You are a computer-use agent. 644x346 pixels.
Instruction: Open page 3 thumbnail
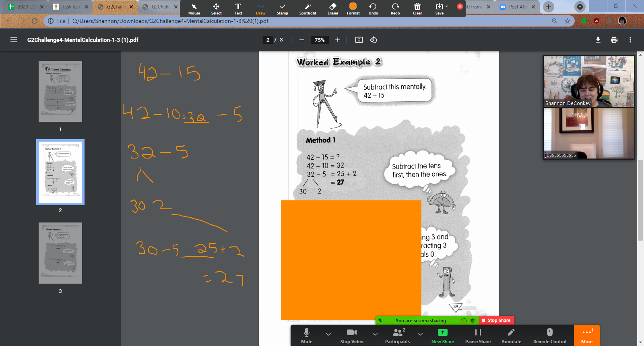pos(60,253)
